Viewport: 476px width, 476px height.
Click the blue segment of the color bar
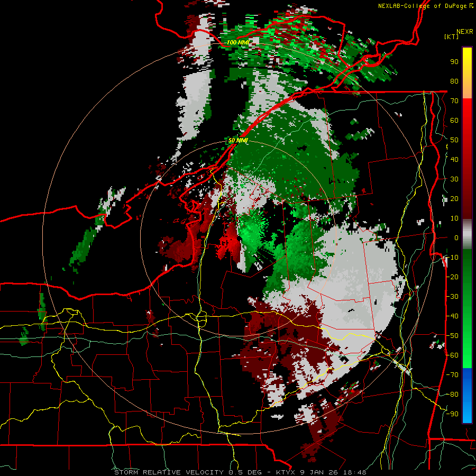467,396
